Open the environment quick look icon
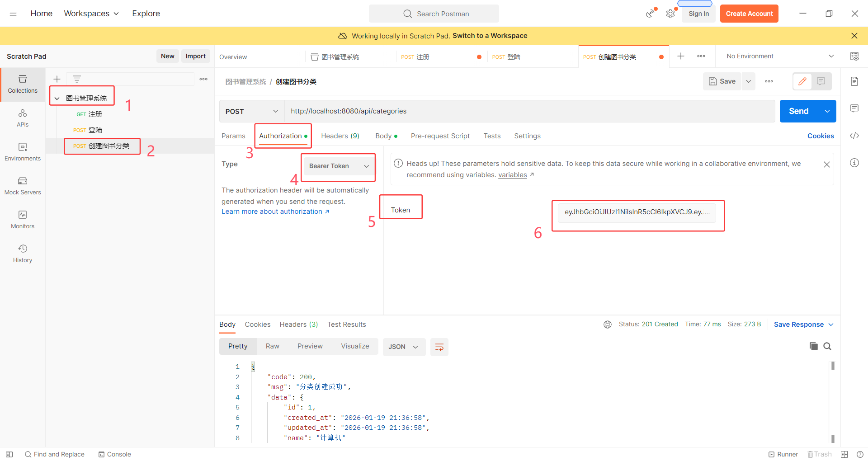868x461 pixels. tap(854, 56)
